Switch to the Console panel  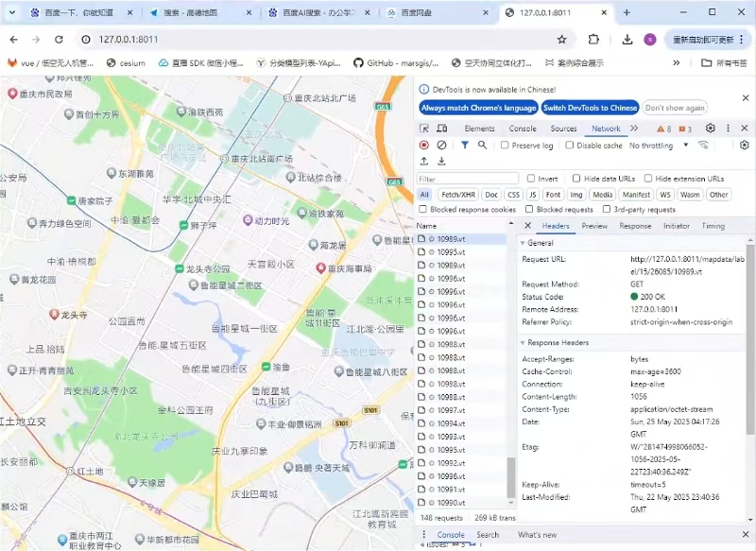[x=523, y=129]
